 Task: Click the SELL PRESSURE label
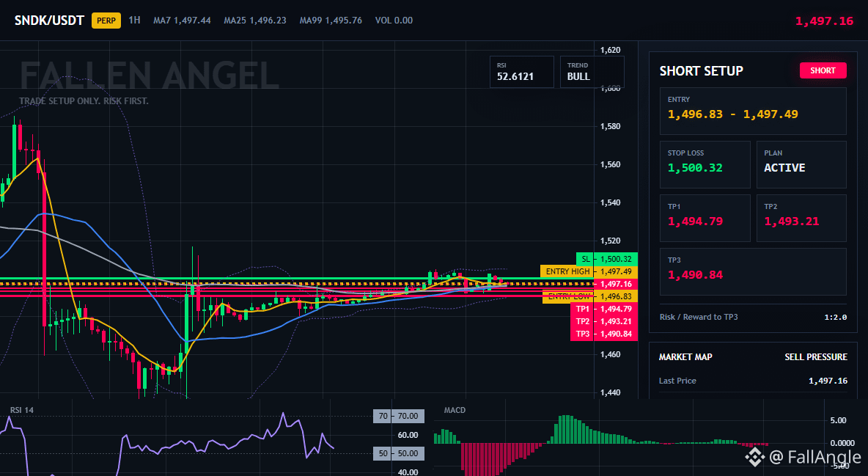(x=816, y=357)
